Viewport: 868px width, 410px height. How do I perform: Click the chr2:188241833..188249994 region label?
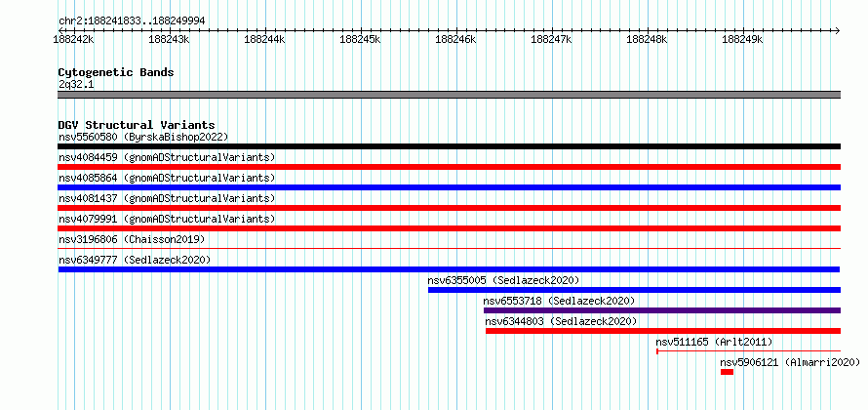(x=132, y=20)
